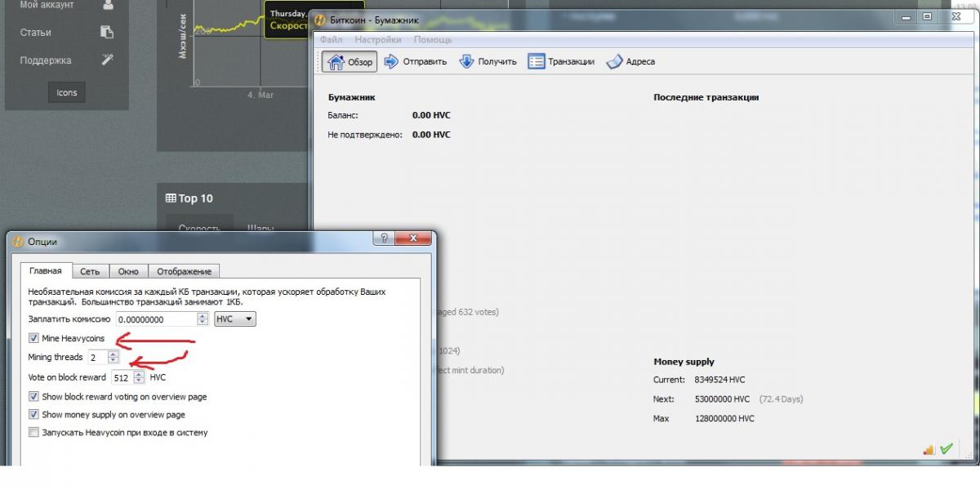Viewport: 980px width, 490px height.
Task: Open the Настройки menu
Action: coord(378,39)
